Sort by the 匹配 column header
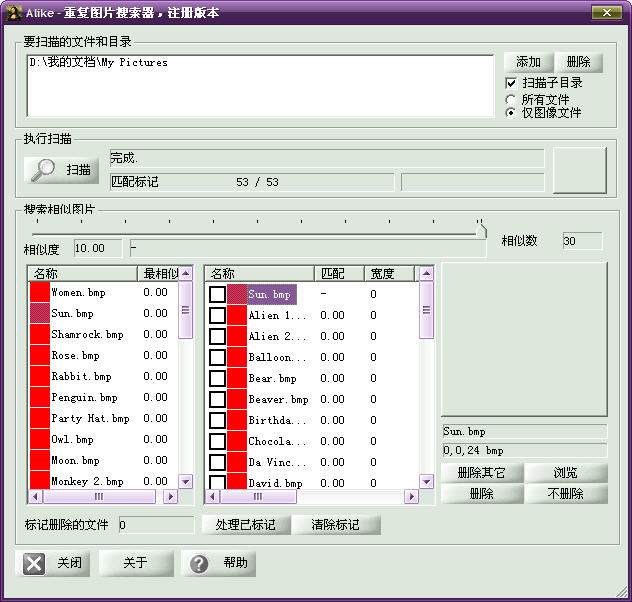632x602 pixels. click(333, 273)
